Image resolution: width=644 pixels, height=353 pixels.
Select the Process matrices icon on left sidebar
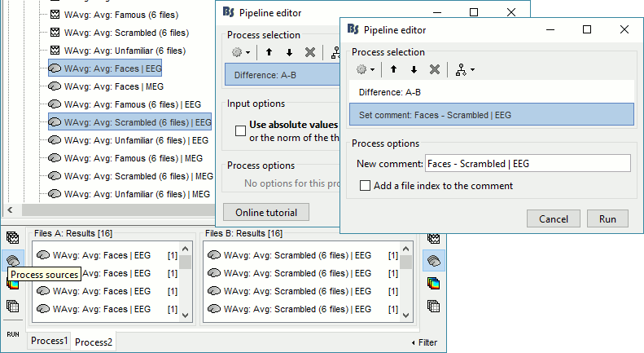[13, 307]
